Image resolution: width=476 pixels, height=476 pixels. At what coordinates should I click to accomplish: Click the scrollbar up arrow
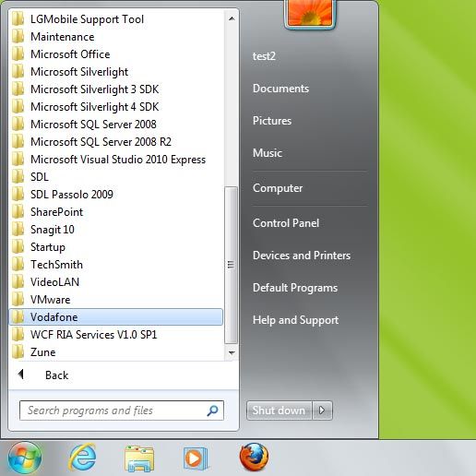point(232,18)
